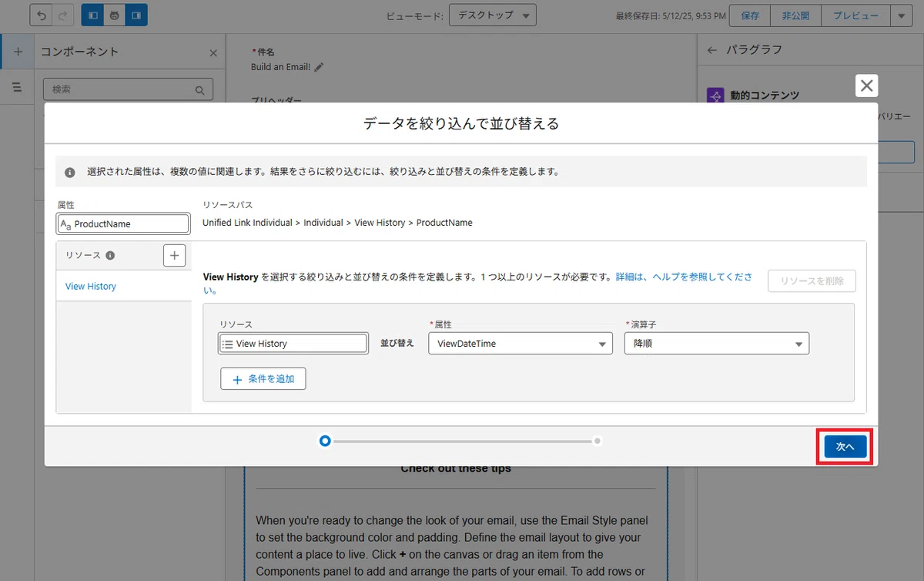Click the Einstein face icon in toolbar
Image resolution: width=924 pixels, height=581 pixels.
[x=114, y=15]
